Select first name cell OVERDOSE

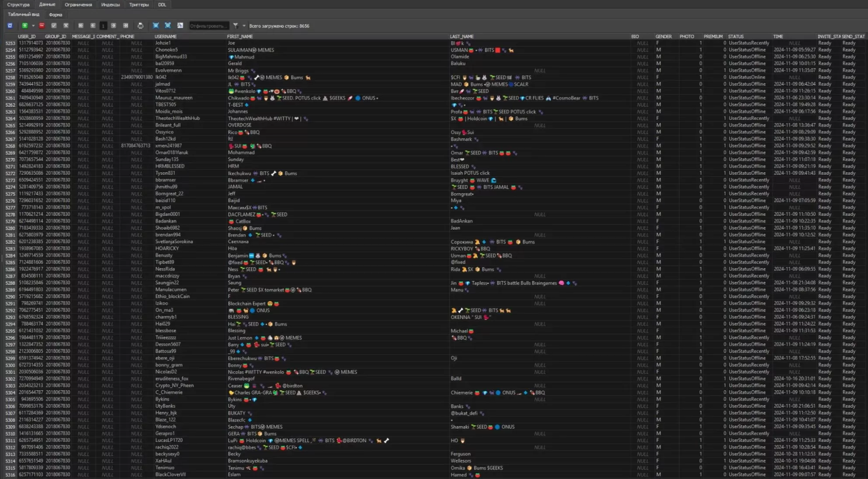point(338,125)
